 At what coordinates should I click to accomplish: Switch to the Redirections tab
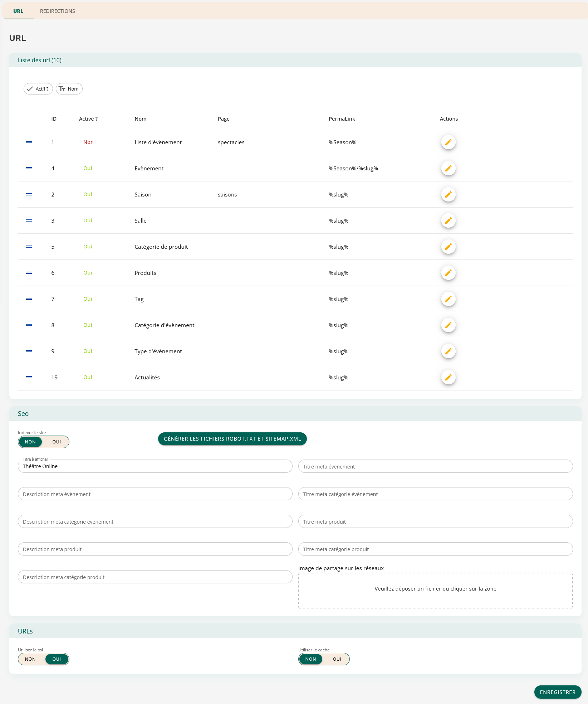58,11
